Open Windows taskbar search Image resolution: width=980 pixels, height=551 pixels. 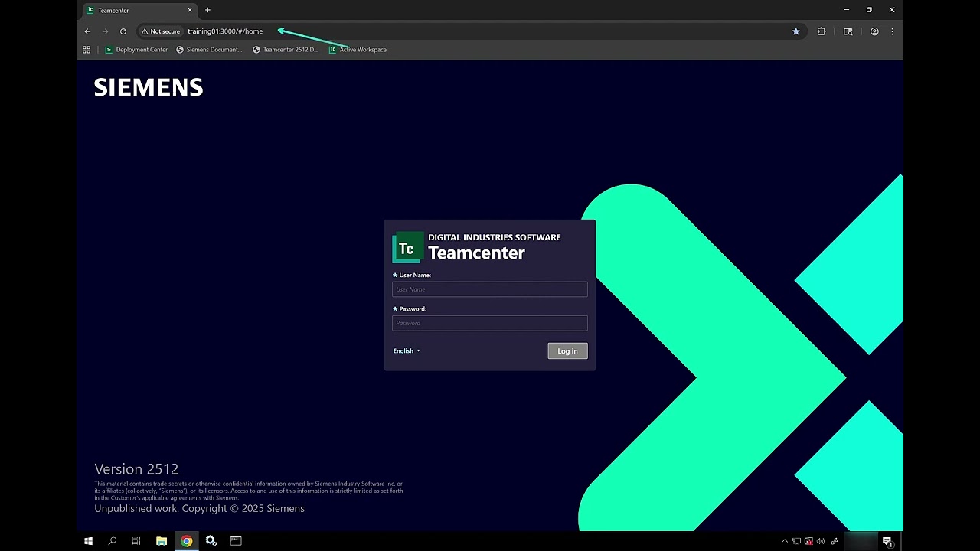[x=113, y=541]
